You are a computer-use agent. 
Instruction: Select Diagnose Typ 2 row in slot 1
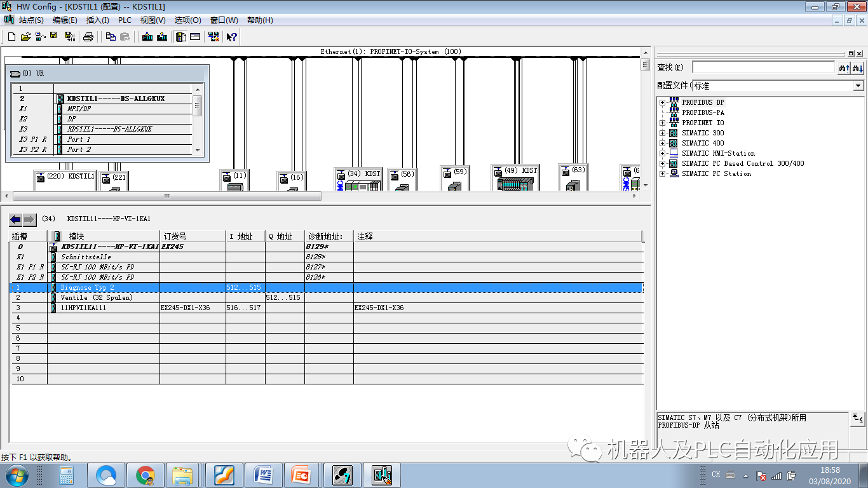click(x=327, y=288)
